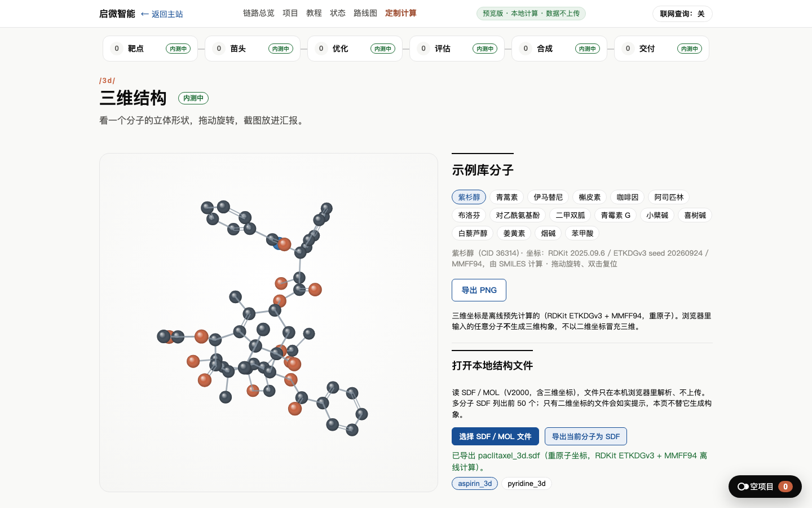This screenshot has width=812, height=508.
Task: Toggle 联网查询 off/on switch
Action: 682,14
